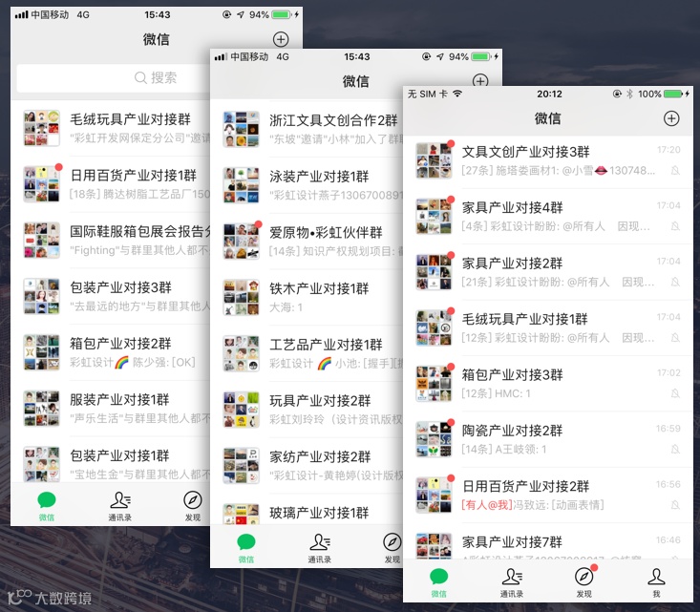Open 通讯录 tab in the left window
Viewport: 700px width, 612px height.
(x=119, y=506)
